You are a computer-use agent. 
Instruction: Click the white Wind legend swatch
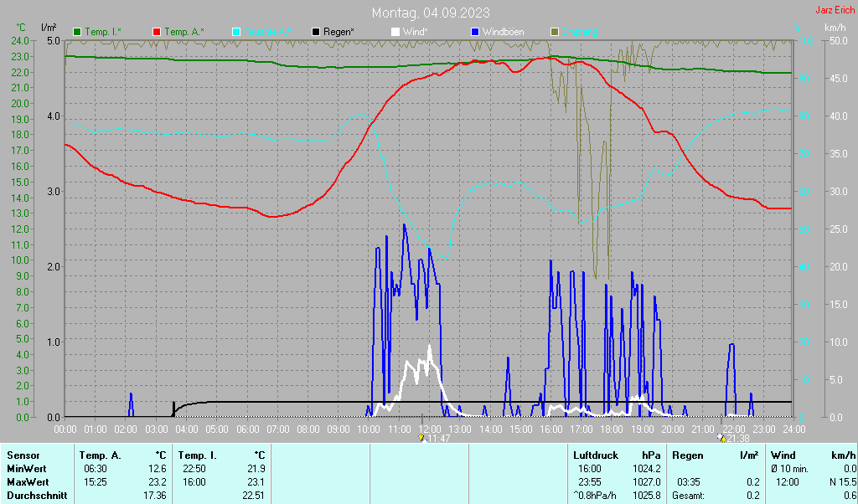(395, 33)
